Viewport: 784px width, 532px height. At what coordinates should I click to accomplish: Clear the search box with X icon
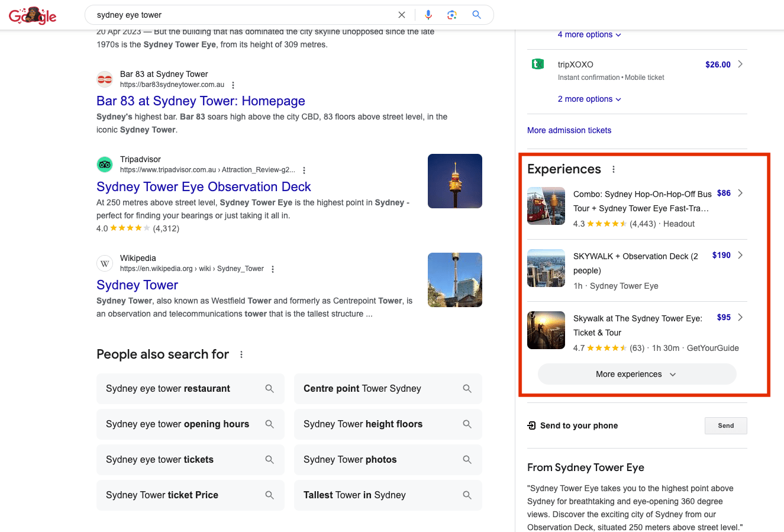click(x=402, y=15)
